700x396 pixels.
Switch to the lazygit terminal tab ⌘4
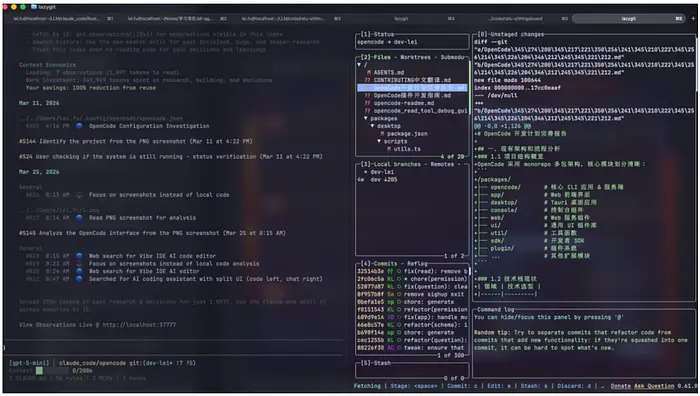tap(405, 19)
